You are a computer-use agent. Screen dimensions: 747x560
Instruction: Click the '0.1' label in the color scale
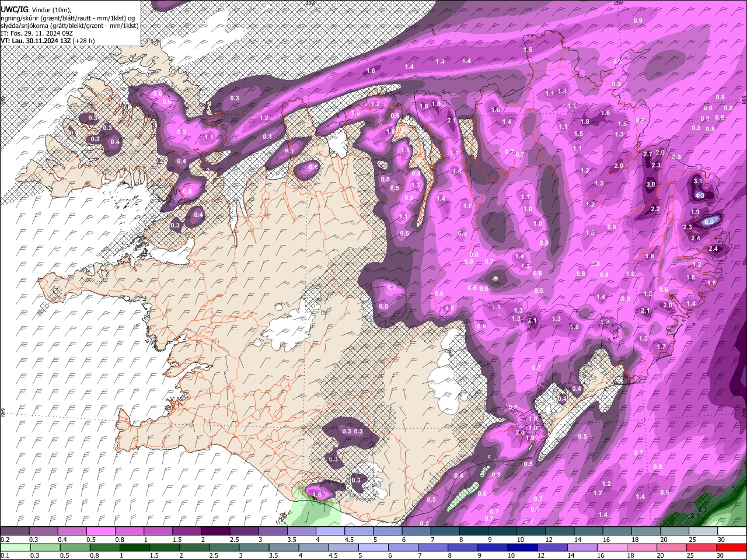point(5,555)
